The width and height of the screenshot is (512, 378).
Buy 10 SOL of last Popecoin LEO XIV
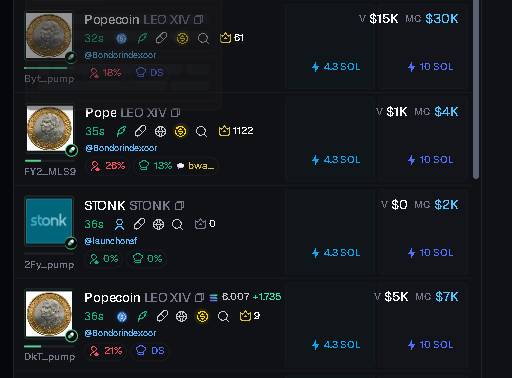tap(430, 345)
